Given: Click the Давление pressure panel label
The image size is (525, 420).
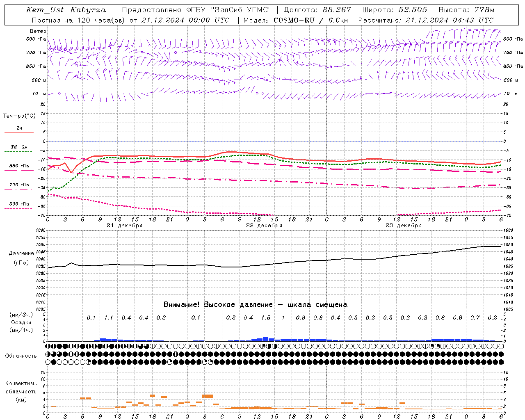Looking at the screenshot, I should 21,253.
